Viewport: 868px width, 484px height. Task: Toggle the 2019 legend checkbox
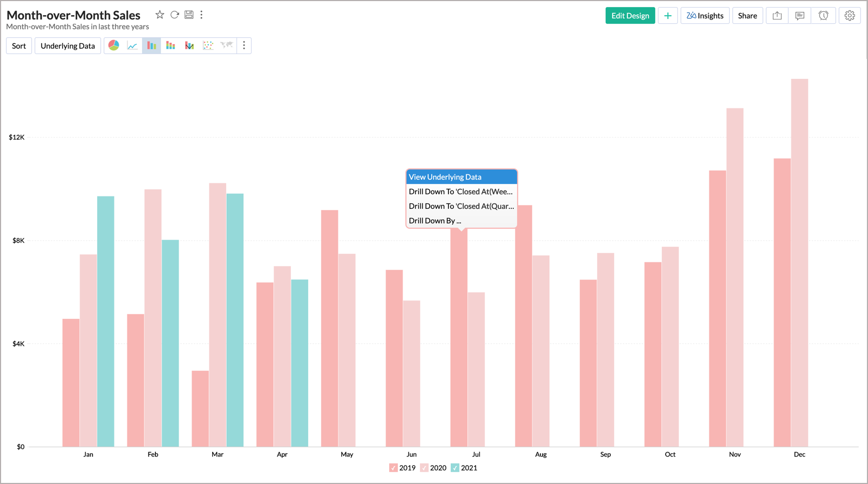pos(394,468)
